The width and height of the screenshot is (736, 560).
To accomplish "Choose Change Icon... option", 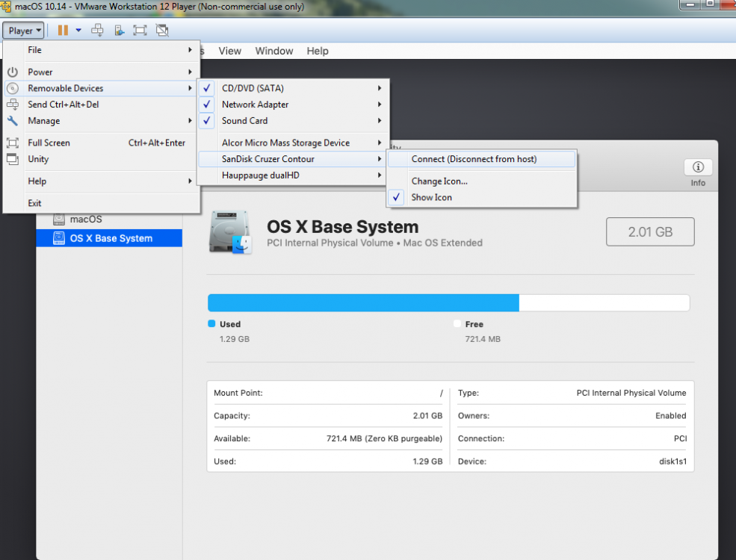I will click(x=482, y=181).
